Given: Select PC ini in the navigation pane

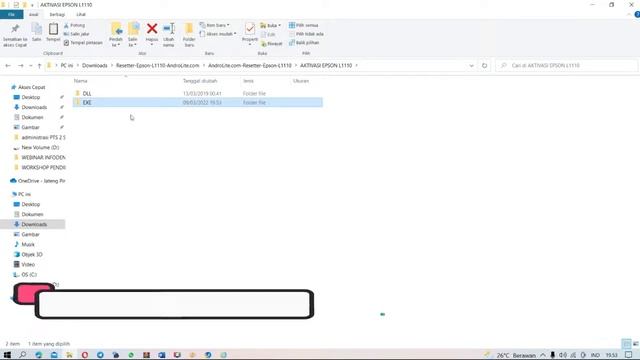Looking at the screenshot, I should click(24, 194).
